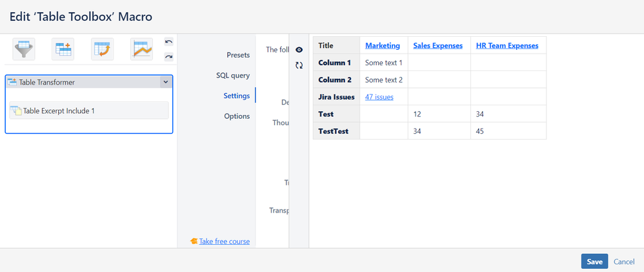This screenshot has height=272, width=644.
Task: Open the Take free course link
Action: (x=225, y=241)
